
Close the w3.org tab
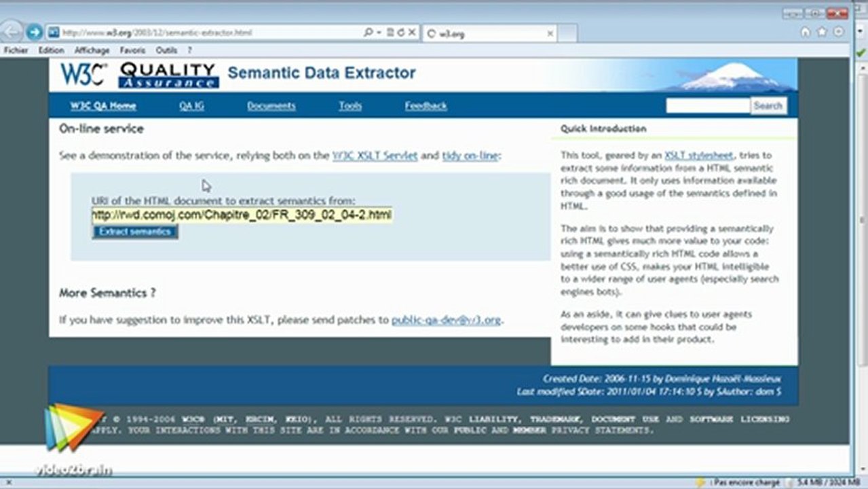(x=550, y=33)
